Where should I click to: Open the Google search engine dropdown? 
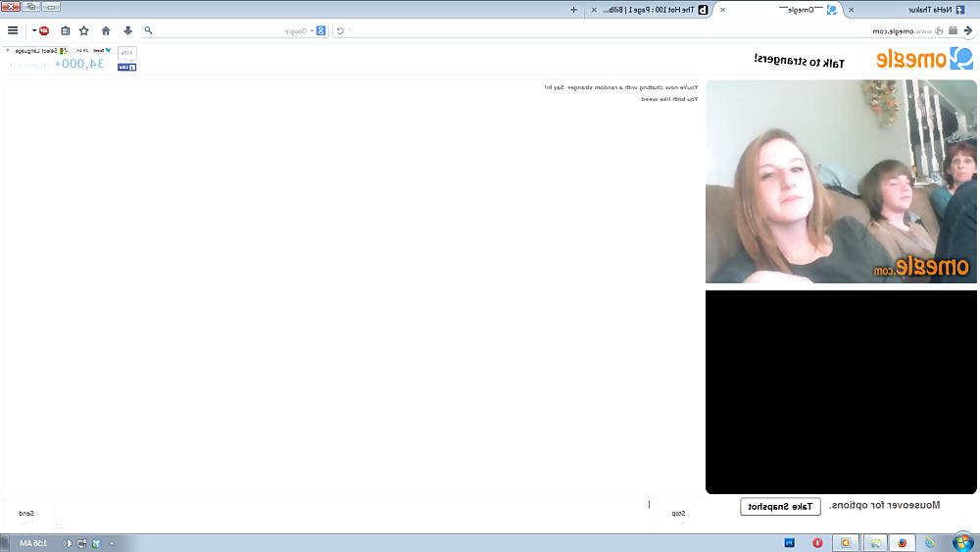coord(319,30)
